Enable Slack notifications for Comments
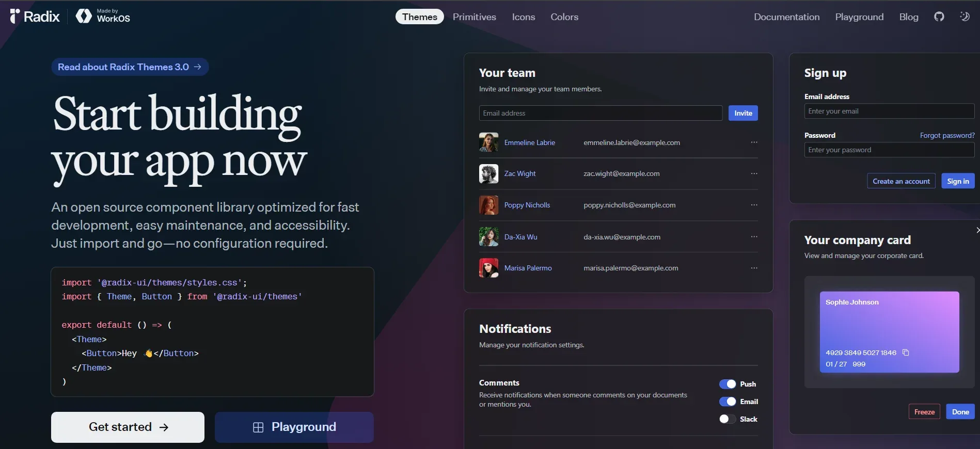This screenshot has width=980, height=449. (x=728, y=419)
